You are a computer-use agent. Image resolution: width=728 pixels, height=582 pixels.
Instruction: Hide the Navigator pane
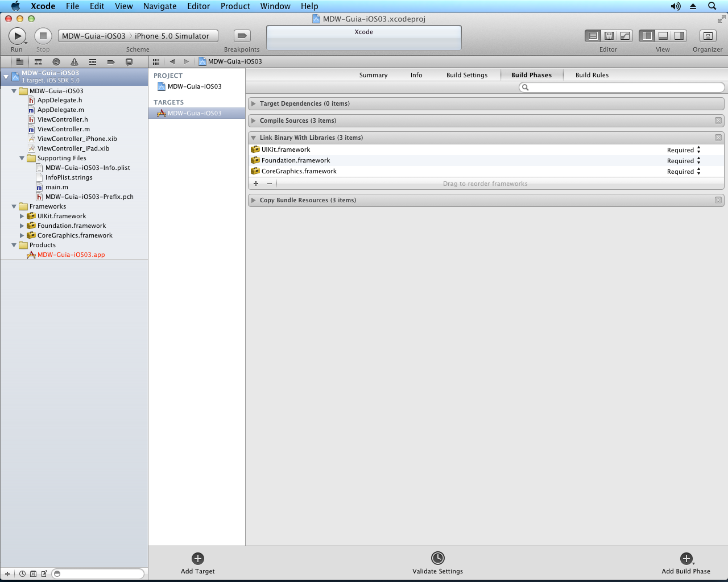click(647, 36)
